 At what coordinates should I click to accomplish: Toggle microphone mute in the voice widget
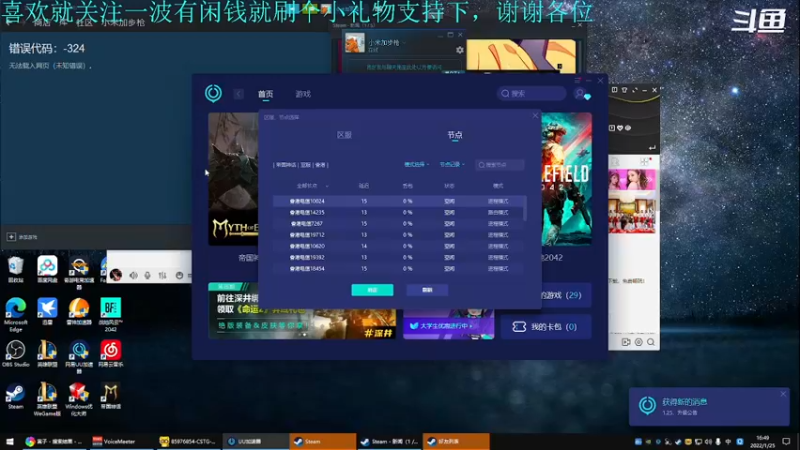(x=147, y=276)
